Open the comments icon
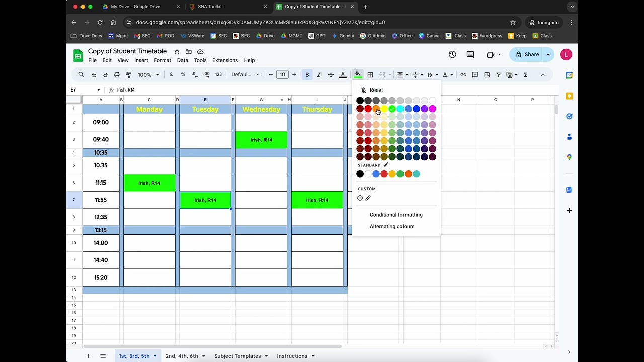This screenshot has width=644, height=362. pos(470,54)
